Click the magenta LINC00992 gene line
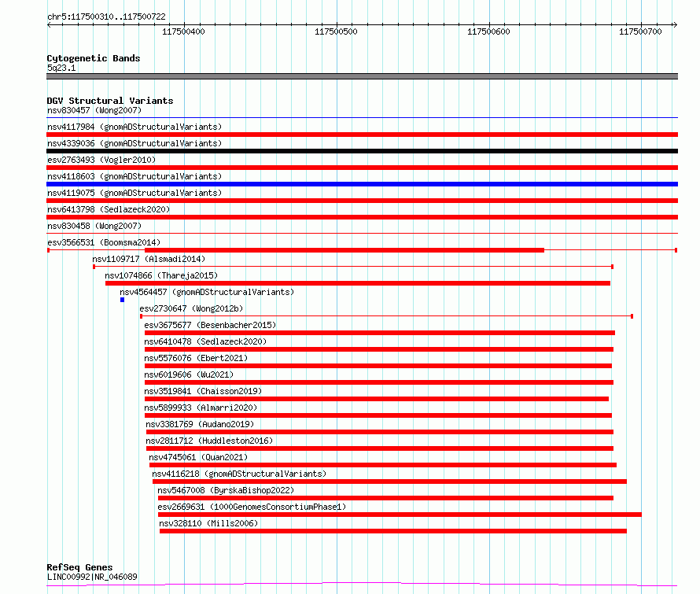Screen dimensions: 700x594 [362, 585]
